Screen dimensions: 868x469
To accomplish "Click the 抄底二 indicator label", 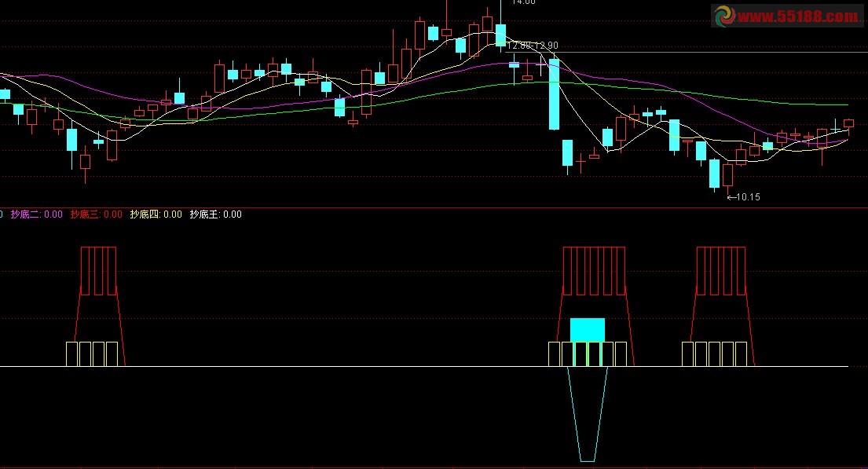I will click(x=37, y=214).
